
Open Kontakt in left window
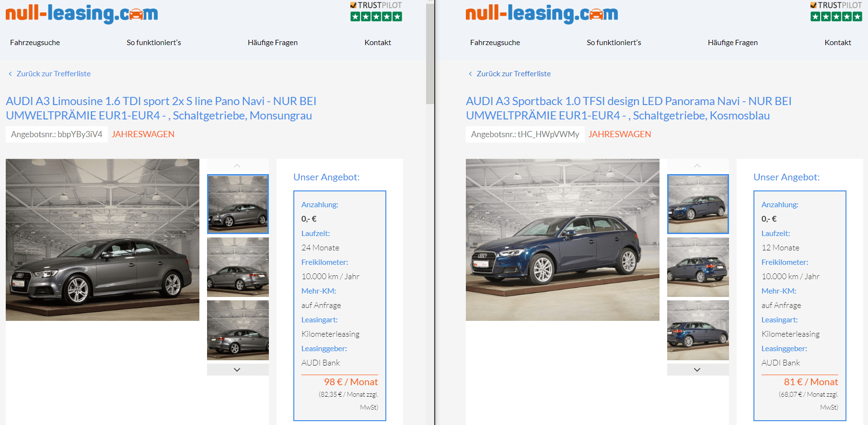click(x=378, y=42)
